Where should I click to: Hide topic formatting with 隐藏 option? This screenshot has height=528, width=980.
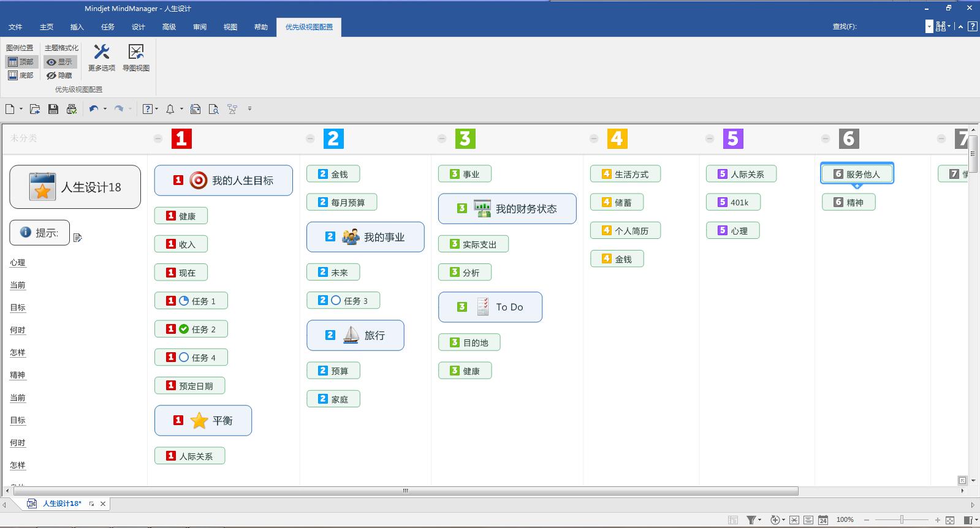(60, 75)
